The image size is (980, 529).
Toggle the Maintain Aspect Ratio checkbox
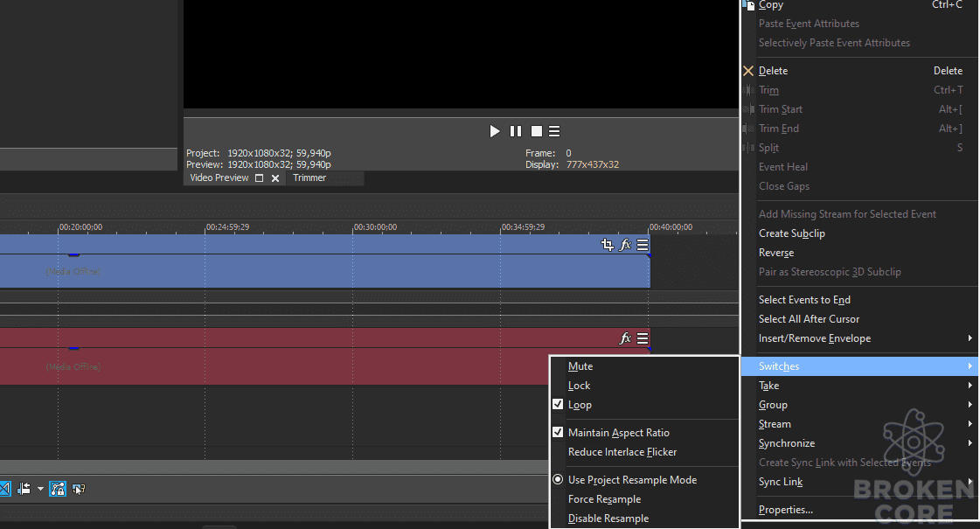[558, 432]
